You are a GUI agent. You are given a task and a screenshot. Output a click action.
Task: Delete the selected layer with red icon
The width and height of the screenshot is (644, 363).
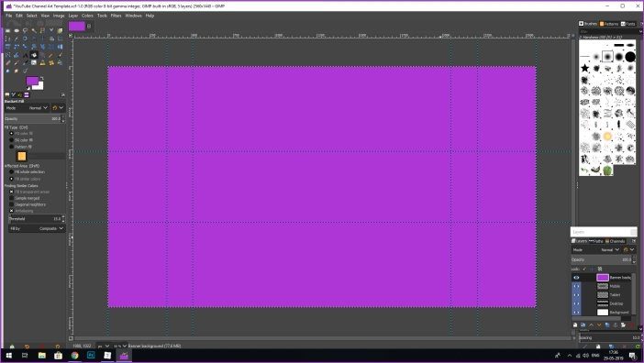(631, 324)
